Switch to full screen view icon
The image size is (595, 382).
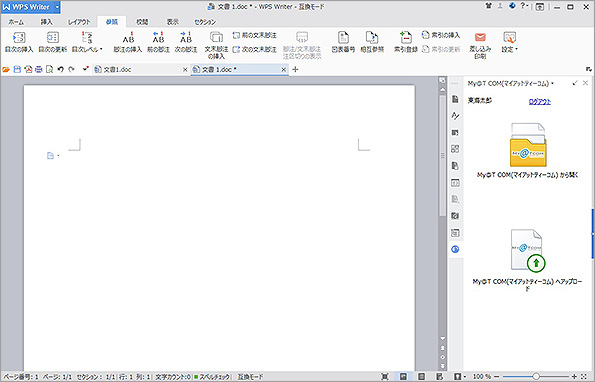385,376
